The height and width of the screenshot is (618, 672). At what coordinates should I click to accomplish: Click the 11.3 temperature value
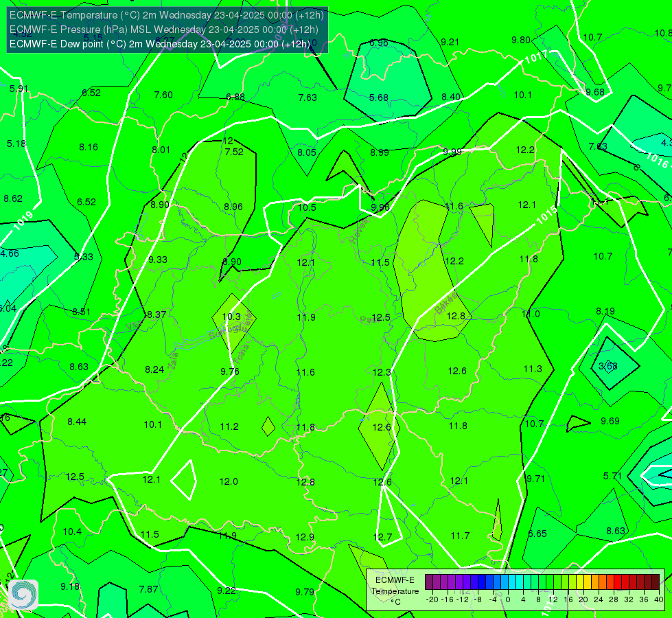[532, 369]
